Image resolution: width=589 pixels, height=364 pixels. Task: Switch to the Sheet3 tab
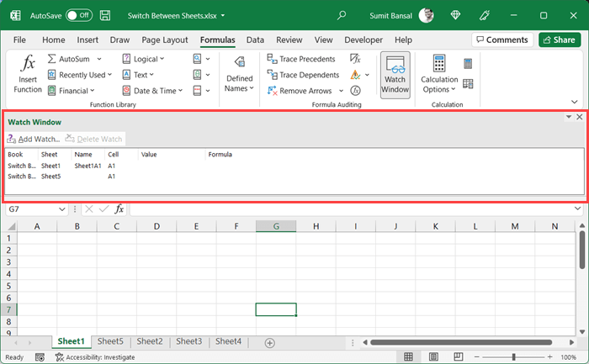(x=188, y=341)
